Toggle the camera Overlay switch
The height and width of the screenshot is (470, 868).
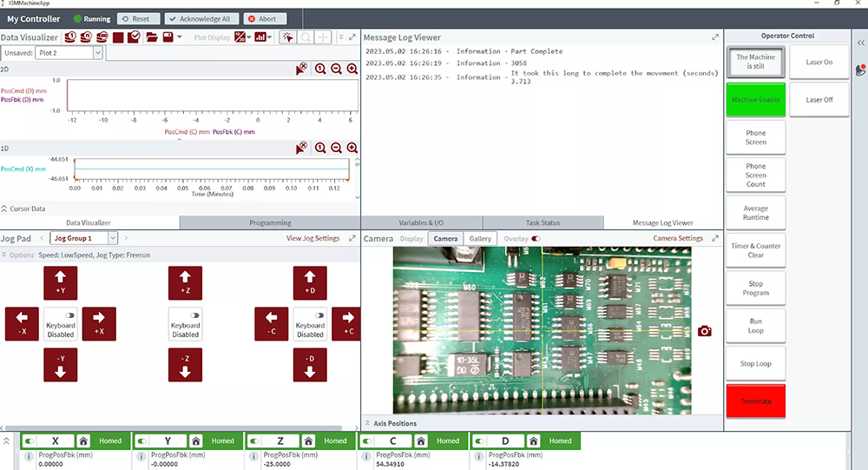[x=536, y=238]
